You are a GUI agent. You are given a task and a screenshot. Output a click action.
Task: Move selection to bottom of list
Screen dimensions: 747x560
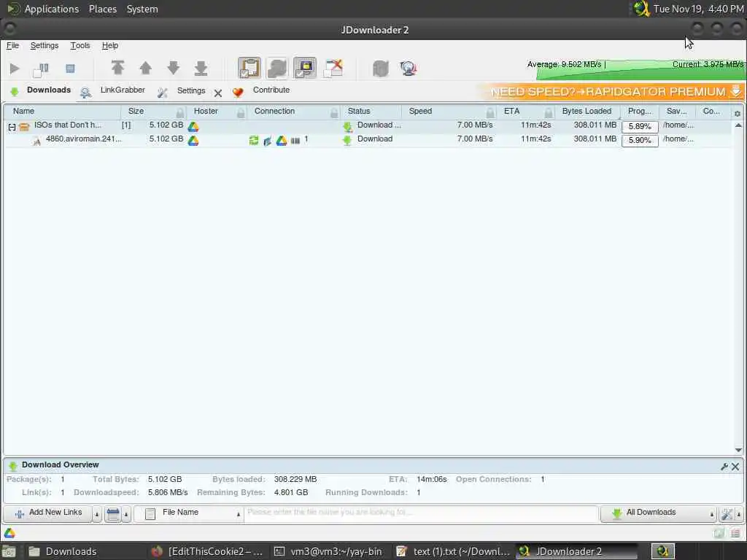pyautogui.click(x=201, y=68)
